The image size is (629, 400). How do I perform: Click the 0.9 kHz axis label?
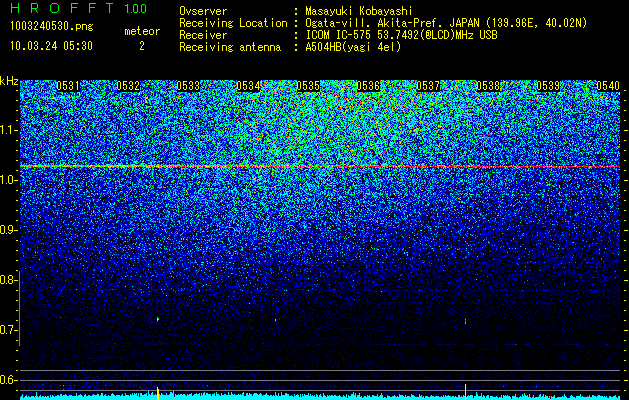tap(7, 230)
